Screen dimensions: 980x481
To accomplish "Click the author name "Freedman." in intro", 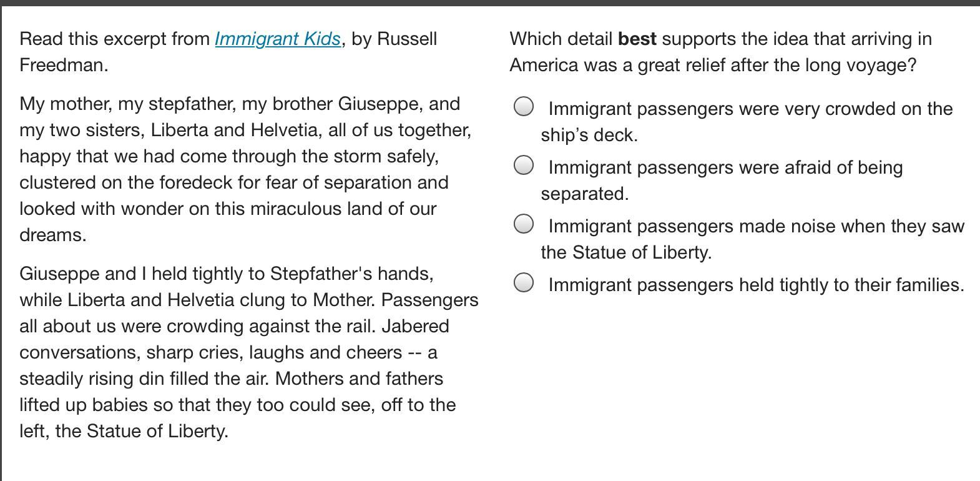I will coord(64,65).
